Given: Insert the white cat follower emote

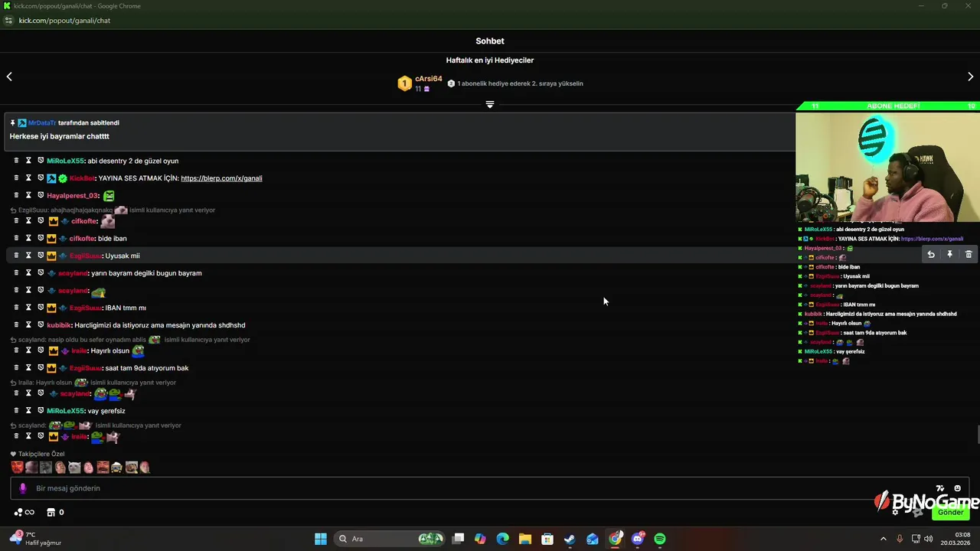Looking at the screenshot, I should click(x=74, y=467).
